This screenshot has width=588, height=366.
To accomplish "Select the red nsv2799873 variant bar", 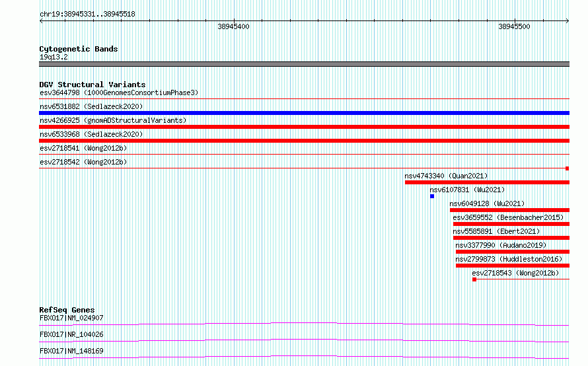I will (513, 266).
